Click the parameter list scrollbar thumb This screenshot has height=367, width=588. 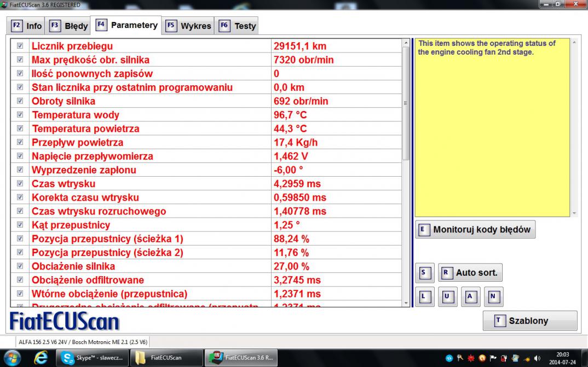(x=406, y=103)
